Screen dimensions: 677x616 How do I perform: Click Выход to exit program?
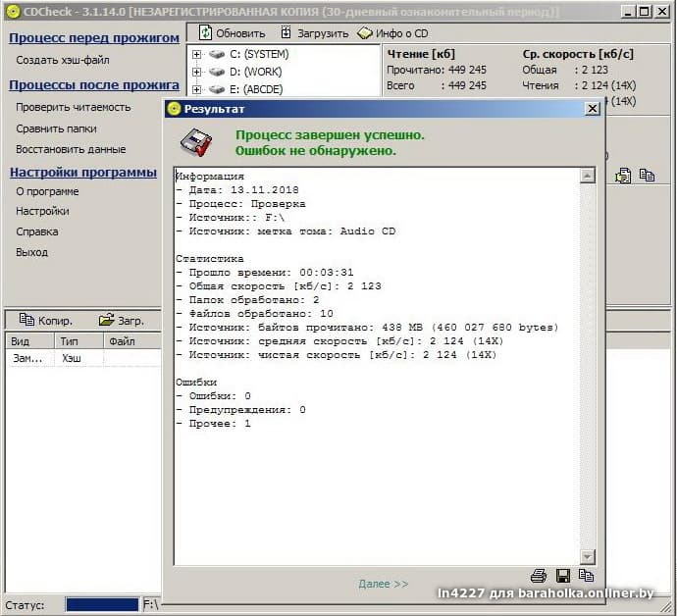click(x=32, y=252)
